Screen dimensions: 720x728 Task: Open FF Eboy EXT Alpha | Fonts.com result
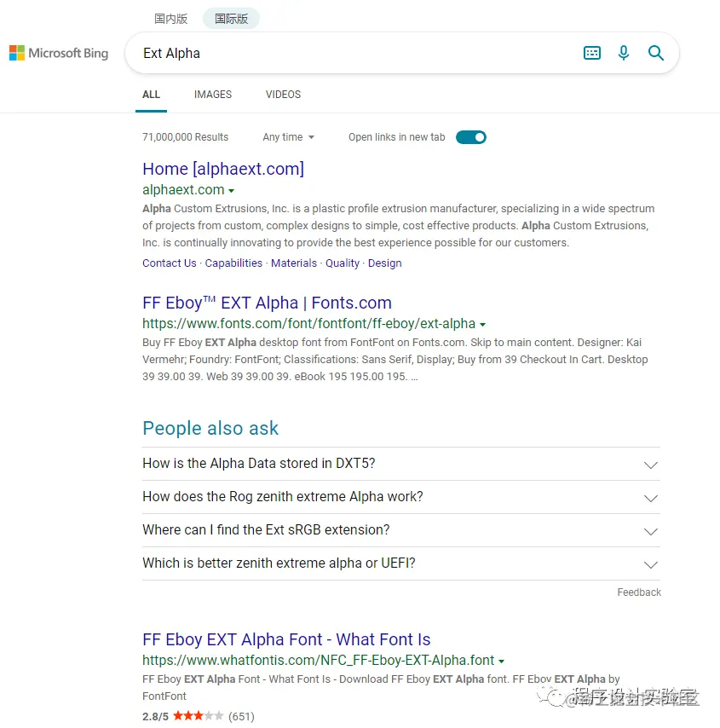(x=267, y=303)
